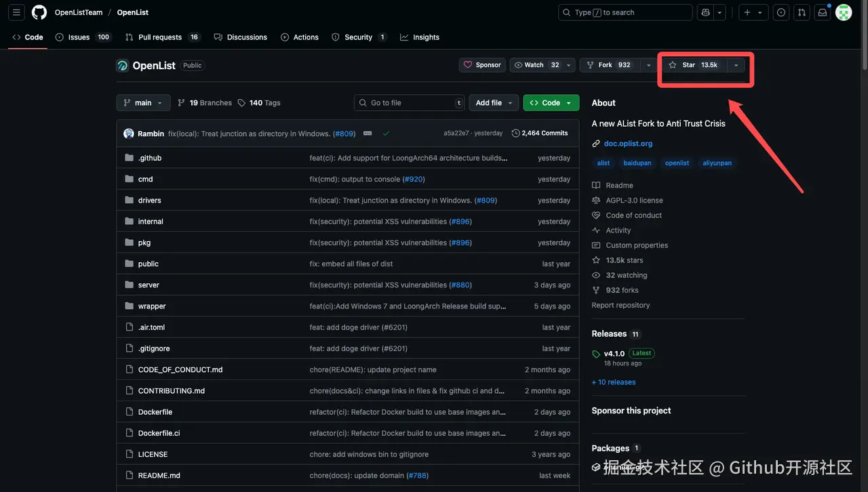868x492 pixels.
Task: Switch to the Pull requests tab
Action: [x=162, y=37]
